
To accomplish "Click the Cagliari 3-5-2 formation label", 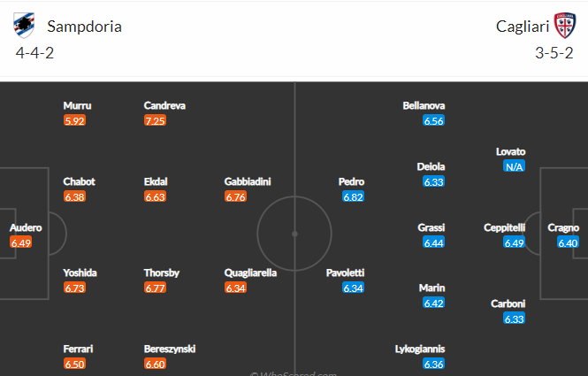I will (554, 53).
